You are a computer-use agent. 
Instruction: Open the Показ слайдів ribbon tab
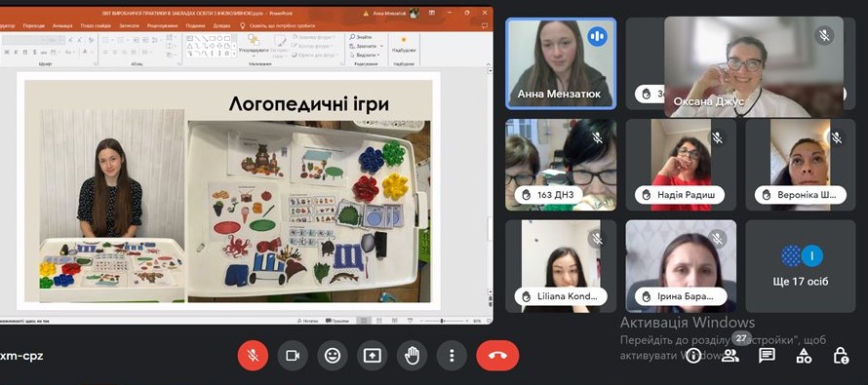(x=95, y=25)
